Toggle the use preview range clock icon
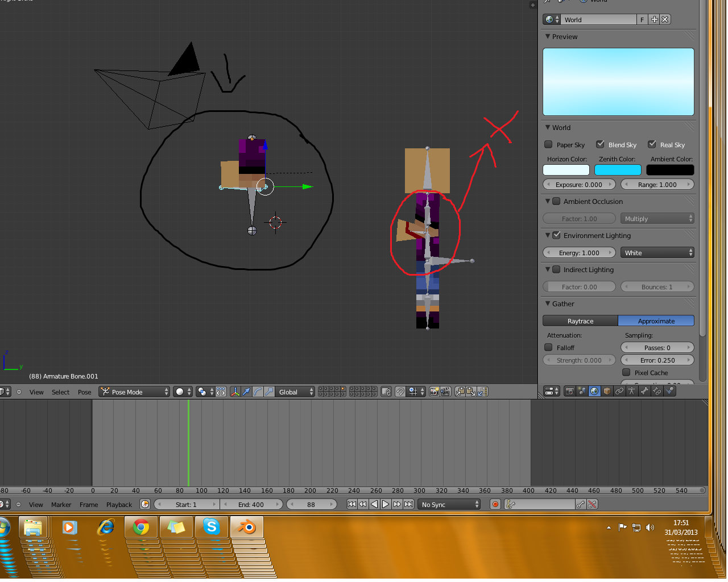This screenshot has height=582, width=728. 145,504
